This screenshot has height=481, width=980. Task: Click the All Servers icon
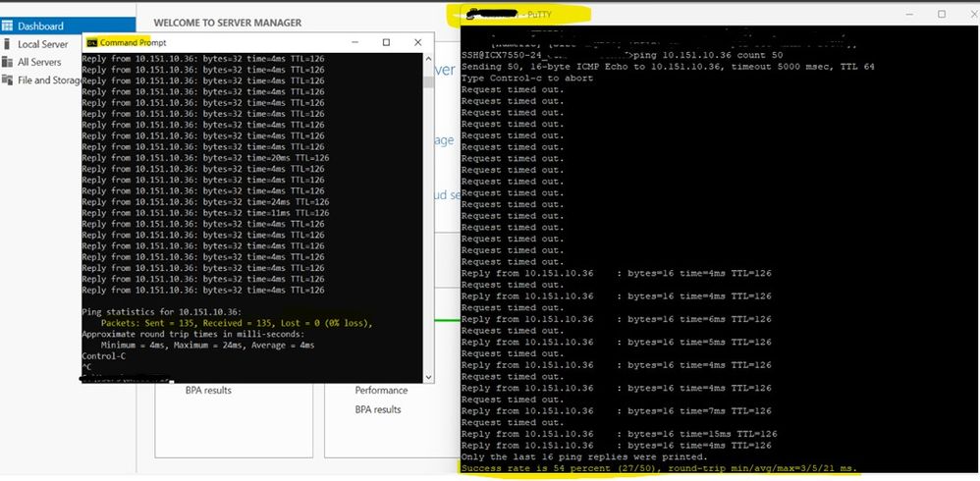pos(8,62)
